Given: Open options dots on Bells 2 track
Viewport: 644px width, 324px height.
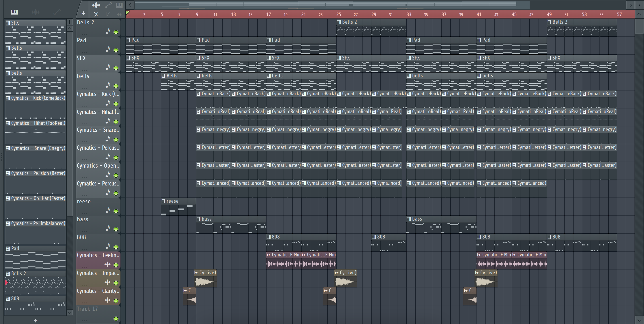Looking at the screenshot, I should (85, 34).
